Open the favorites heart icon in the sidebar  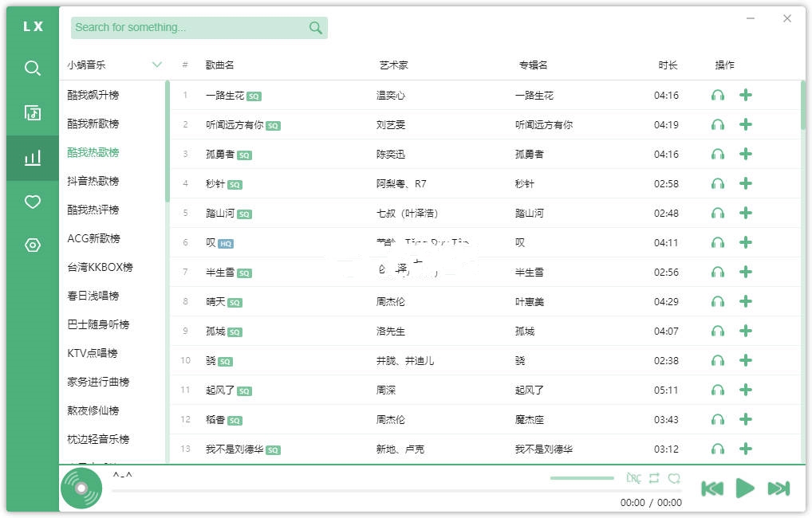click(33, 202)
